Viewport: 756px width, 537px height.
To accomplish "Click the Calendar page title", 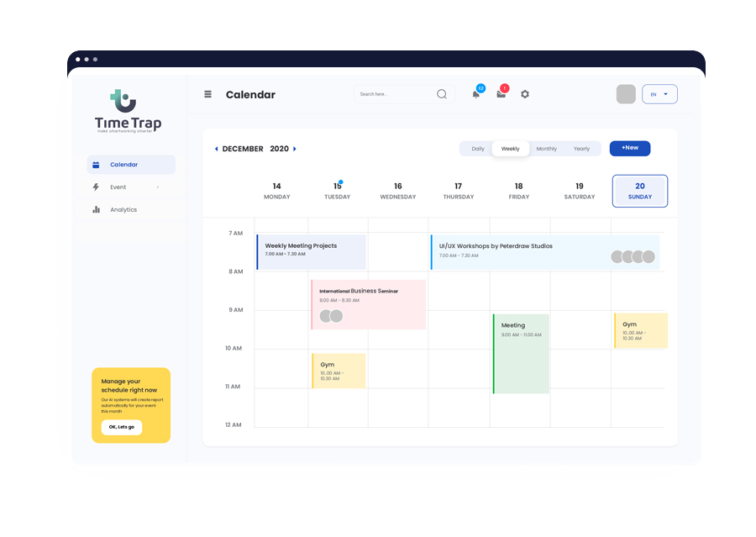I will click(250, 95).
